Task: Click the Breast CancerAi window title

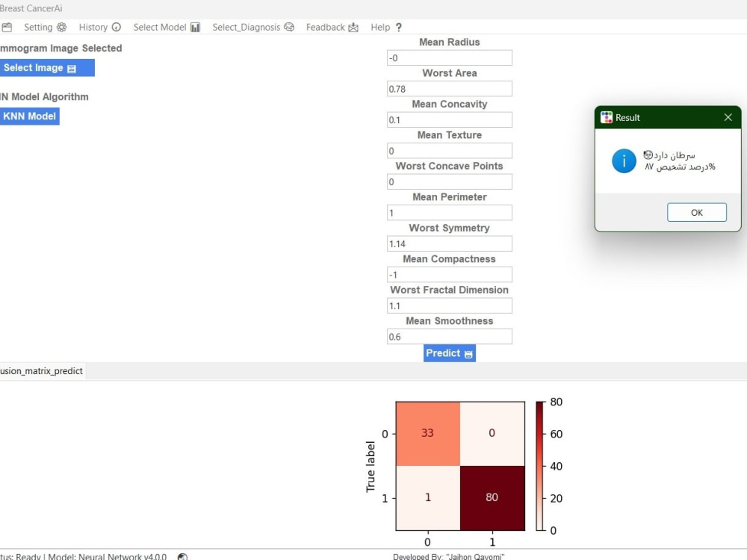Action: pos(31,8)
